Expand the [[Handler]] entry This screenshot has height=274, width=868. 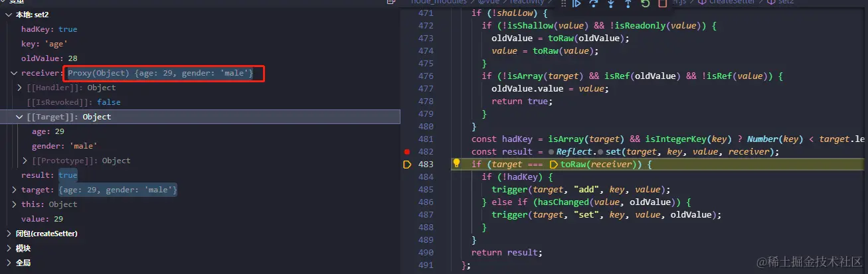point(20,88)
